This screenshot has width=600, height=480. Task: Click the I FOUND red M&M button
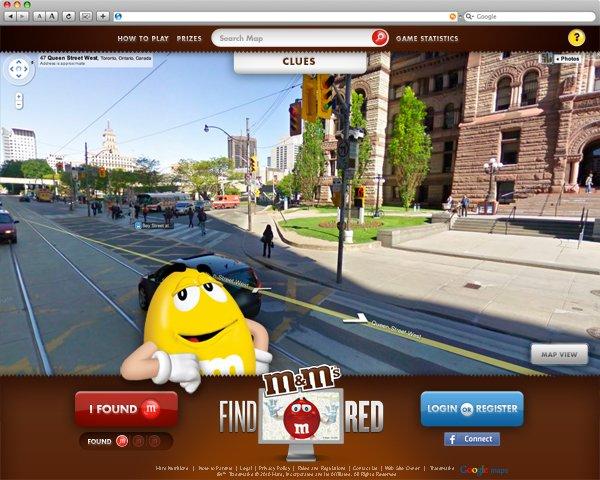point(126,409)
